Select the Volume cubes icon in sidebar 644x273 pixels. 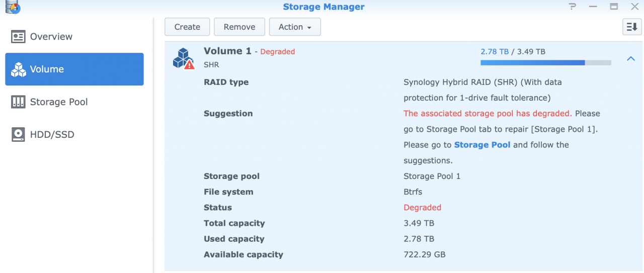[x=18, y=69]
